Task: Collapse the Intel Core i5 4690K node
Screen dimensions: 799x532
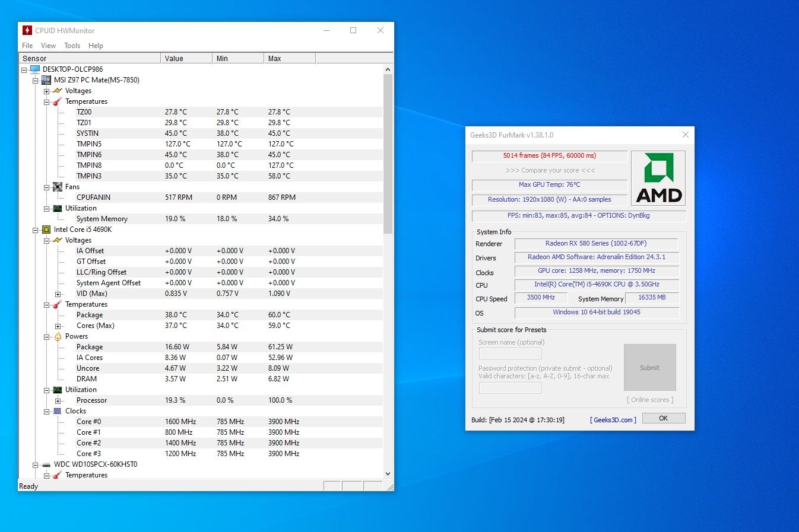Action: pyautogui.click(x=36, y=230)
